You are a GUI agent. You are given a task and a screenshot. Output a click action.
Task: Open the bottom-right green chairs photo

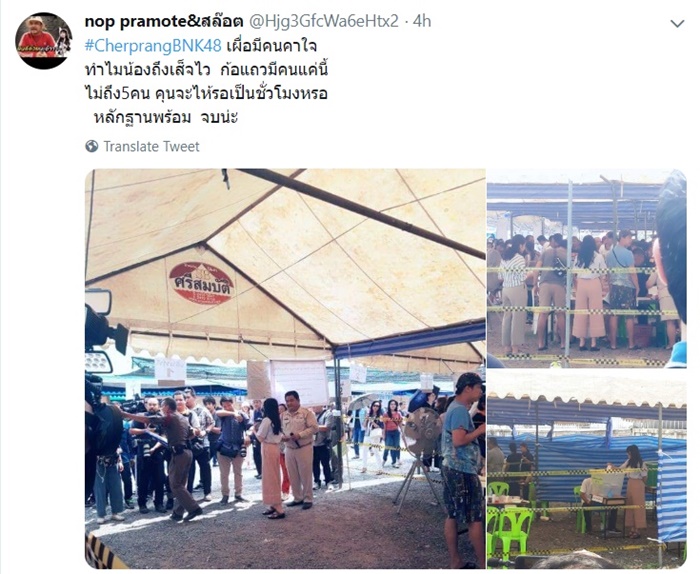[587, 469]
